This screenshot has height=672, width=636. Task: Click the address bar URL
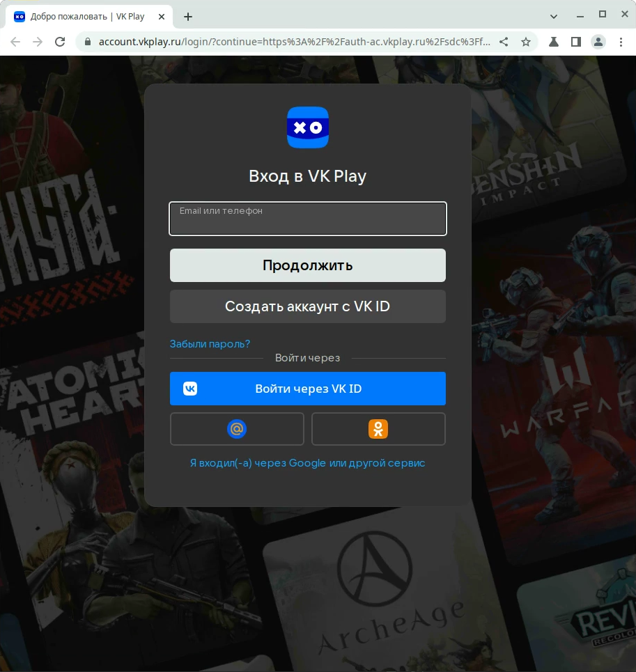pos(295,42)
